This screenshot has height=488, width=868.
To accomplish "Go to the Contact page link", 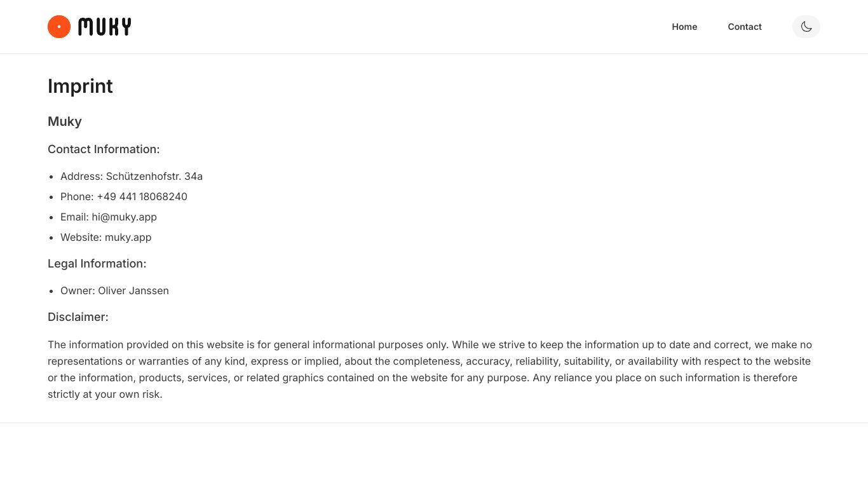I will coord(745,27).
